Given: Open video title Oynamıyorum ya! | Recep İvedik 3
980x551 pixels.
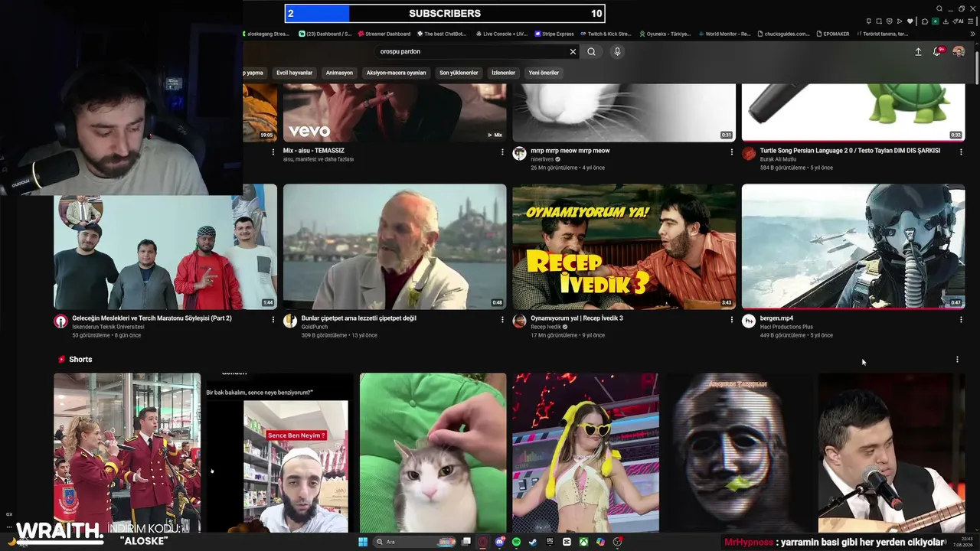Looking at the screenshot, I should coord(577,318).
